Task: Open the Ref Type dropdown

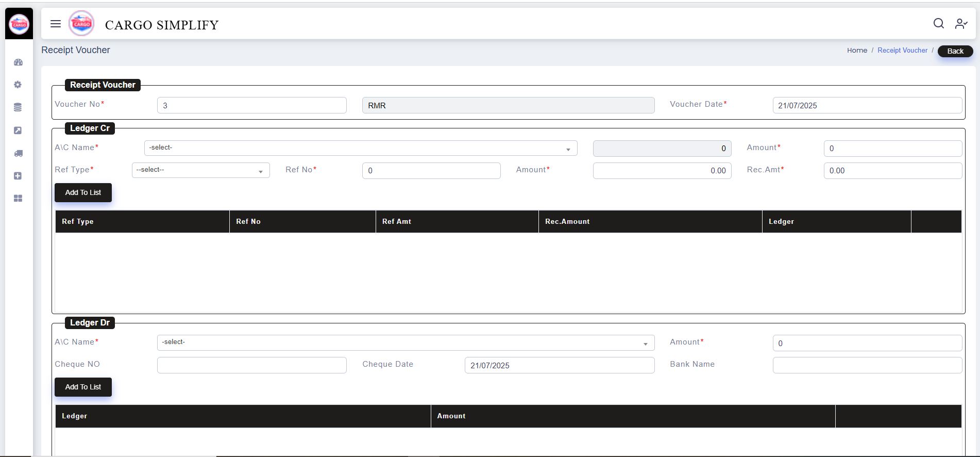Action: click(200, 170)
